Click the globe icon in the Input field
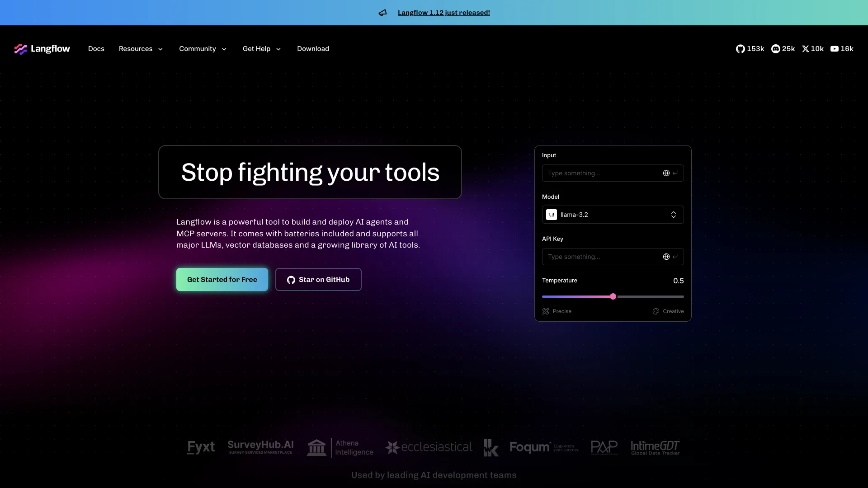Image resolution: width=868 pixels, height=488 pixels. (x=666, y=173)
